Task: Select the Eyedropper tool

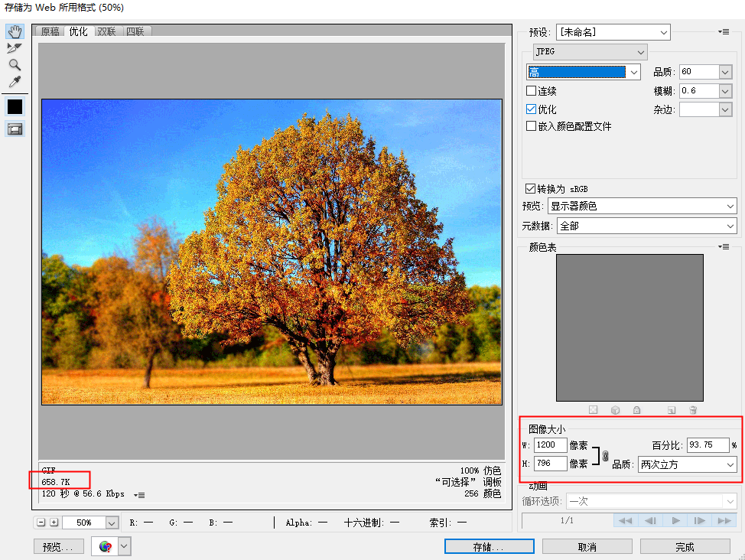Action: tap(15, 82)
